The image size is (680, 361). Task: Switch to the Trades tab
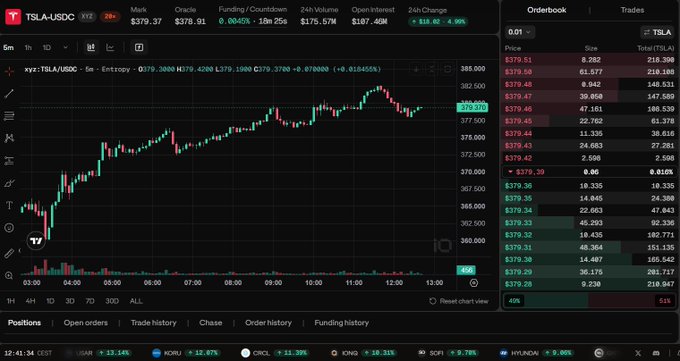pyautogui.click(x=632, y=10)
